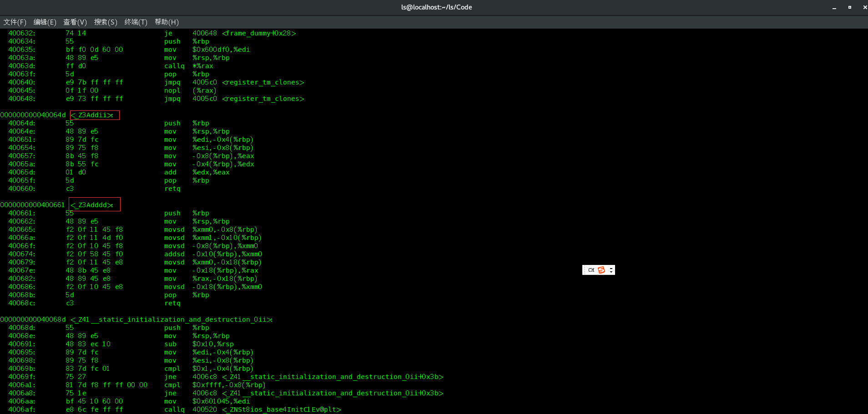Click the _Z41__static_initialization_and_destruction_0ii label
868x414 pixels.
tap(172, 319)
